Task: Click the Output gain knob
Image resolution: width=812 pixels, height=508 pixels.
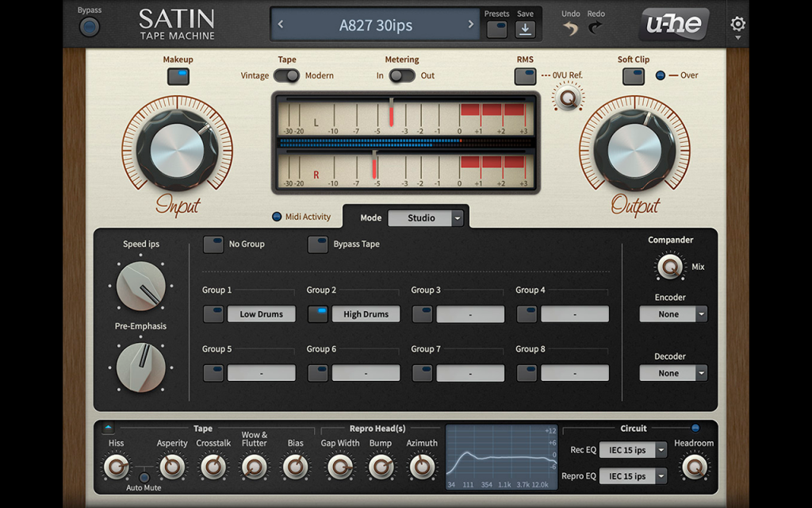Action: 634,150
